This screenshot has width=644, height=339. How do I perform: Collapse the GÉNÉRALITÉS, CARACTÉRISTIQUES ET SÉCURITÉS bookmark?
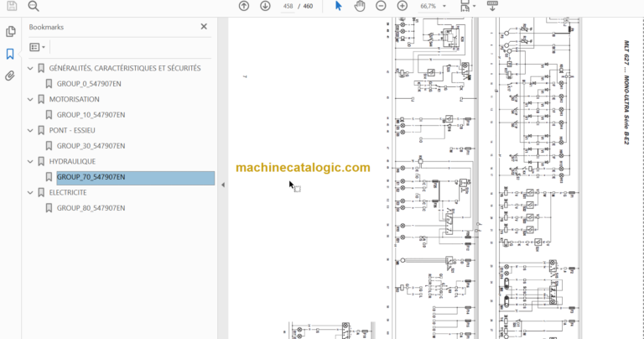30,68
